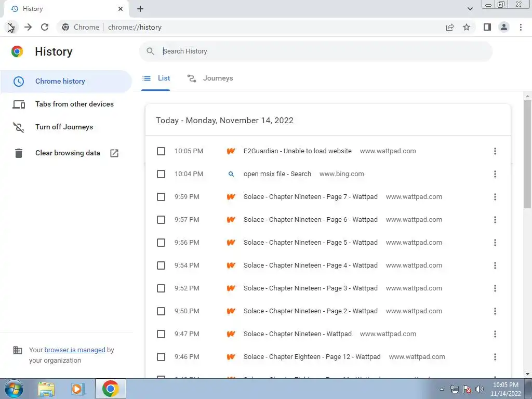The width and height of the screenshot is (532, 399).
Task: Open Chrome's three-dot main menu
Action: pos(521,27)
